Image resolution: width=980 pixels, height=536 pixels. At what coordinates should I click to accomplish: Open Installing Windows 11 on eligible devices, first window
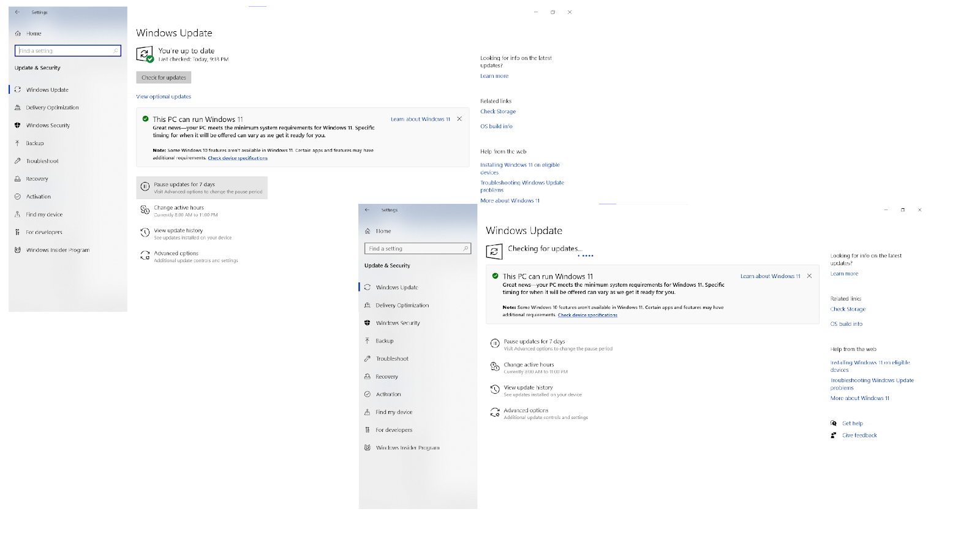click(x=520, y=168)
